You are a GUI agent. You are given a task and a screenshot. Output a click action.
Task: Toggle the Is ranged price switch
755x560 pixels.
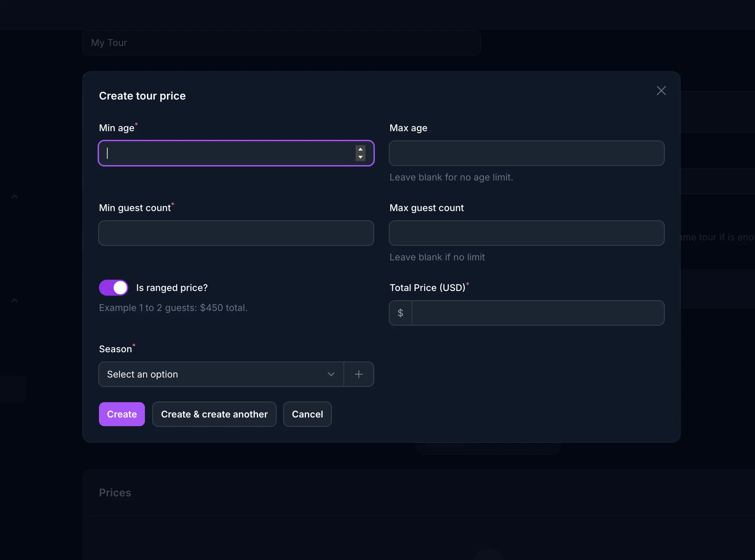click(114, 288)
